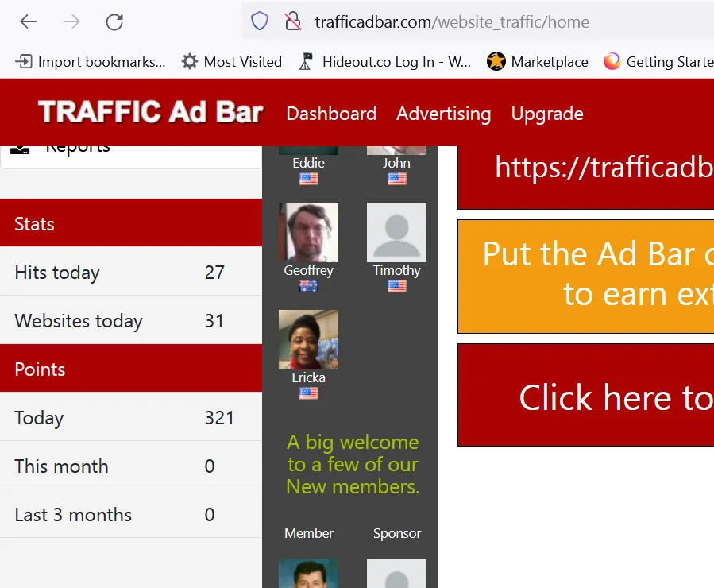Click the orange Put the Ad Bar banner

585,277
